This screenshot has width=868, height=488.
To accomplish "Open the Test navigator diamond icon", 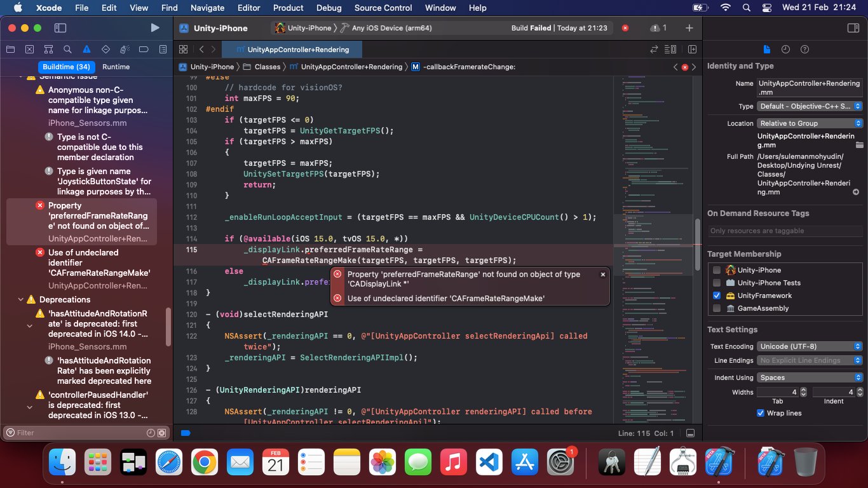I will (x=105, y=50).
